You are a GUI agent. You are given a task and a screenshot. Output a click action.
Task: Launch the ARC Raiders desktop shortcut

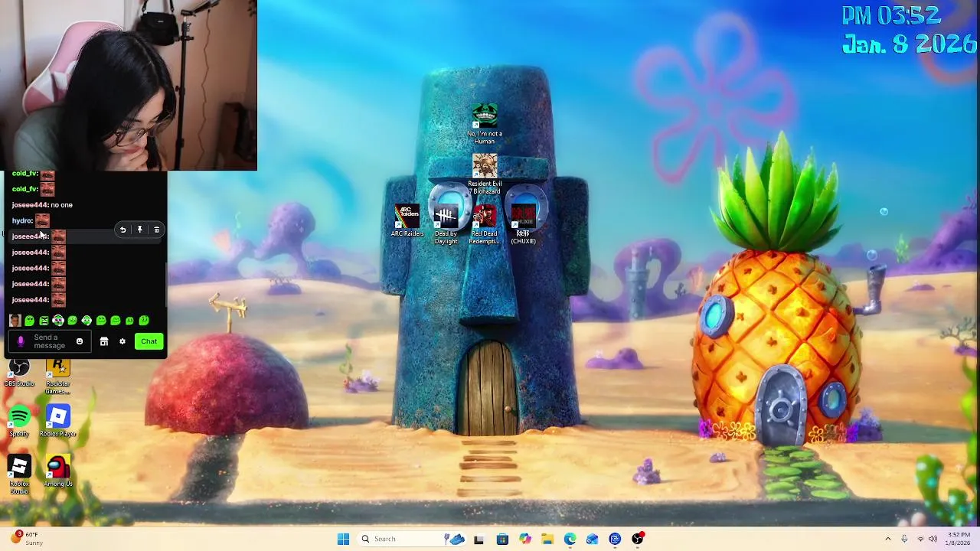click(x=407, y=220)
